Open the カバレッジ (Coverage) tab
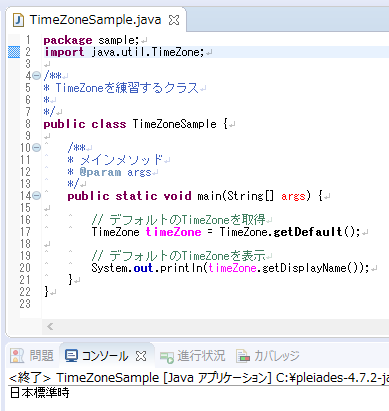 [x=268, y=356]
